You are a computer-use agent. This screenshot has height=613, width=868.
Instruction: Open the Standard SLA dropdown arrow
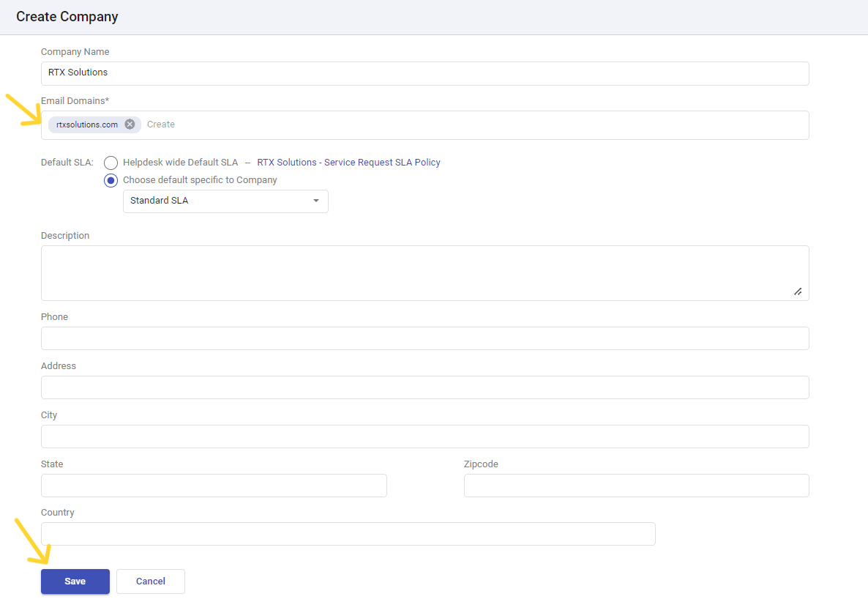[315, 201]
